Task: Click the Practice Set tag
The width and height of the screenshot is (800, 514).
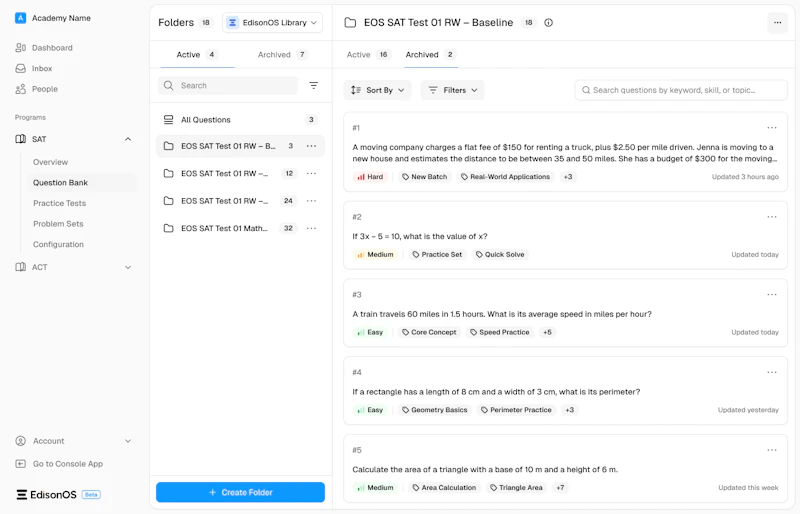Action: [x=437, y=255]
